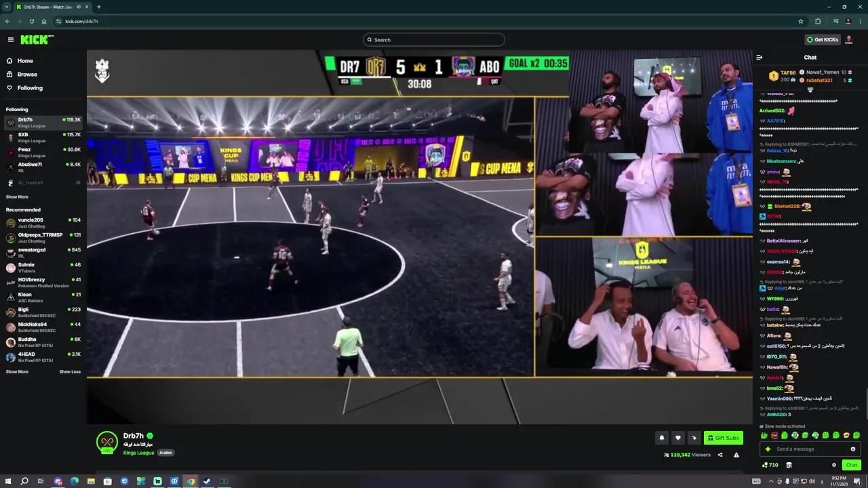Collapse the chat panel arrow icon
This screenshot has height=488, width=868.
(x=759, y=58)
